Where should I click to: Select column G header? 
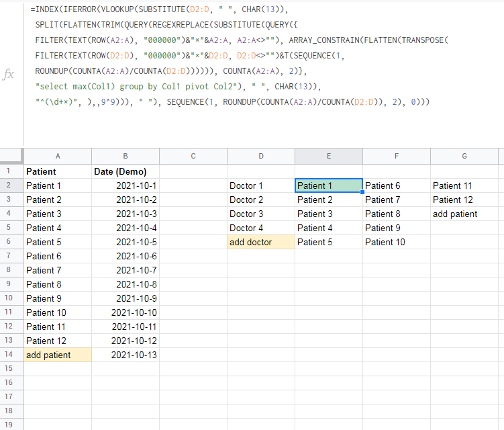tap(464, 156)
